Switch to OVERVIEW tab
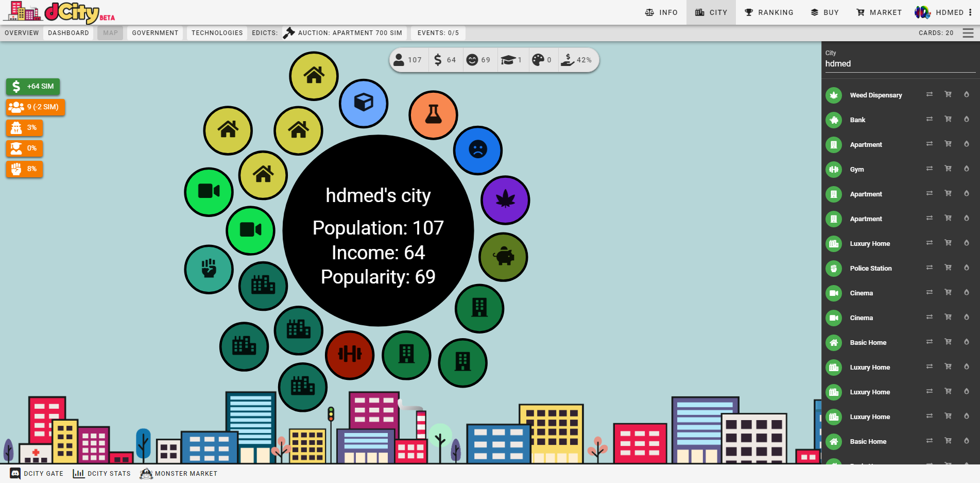The image size is (980, 483). [x=22, y=33]
